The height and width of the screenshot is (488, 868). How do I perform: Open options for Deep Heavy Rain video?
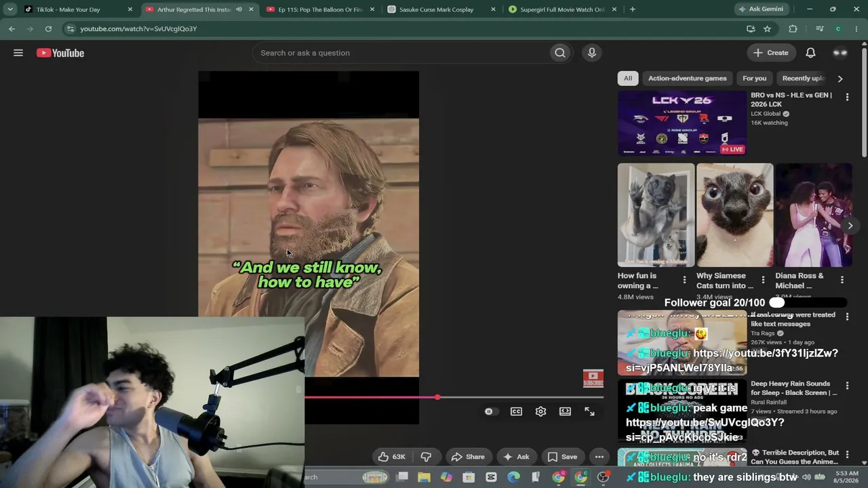click(847, 386)
